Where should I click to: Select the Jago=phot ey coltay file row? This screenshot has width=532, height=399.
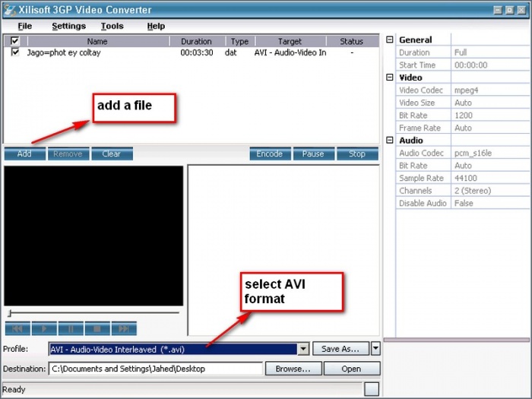click(192, 52)
